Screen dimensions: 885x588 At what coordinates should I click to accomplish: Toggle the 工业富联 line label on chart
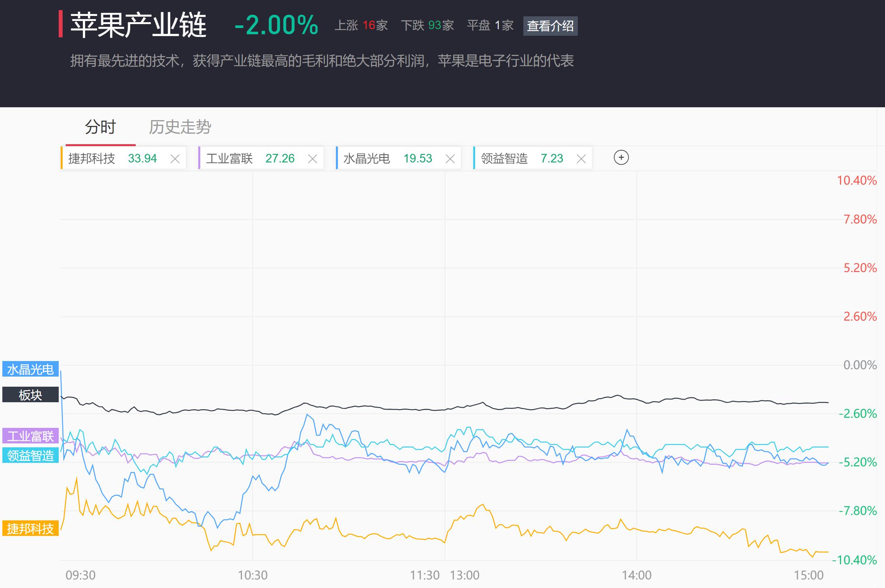30,436
